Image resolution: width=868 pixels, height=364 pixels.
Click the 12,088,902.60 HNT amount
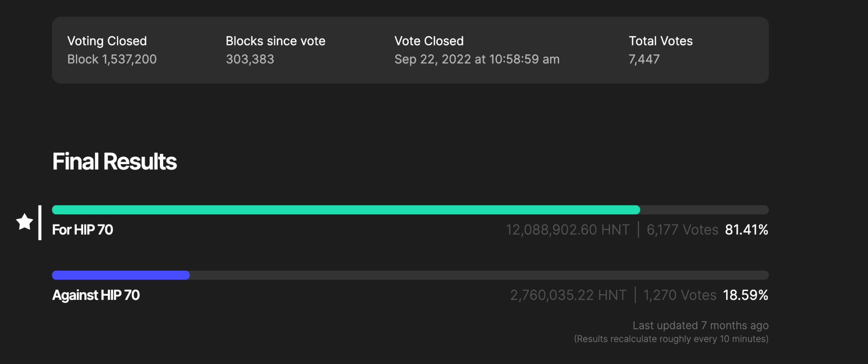tap(568, 230)
